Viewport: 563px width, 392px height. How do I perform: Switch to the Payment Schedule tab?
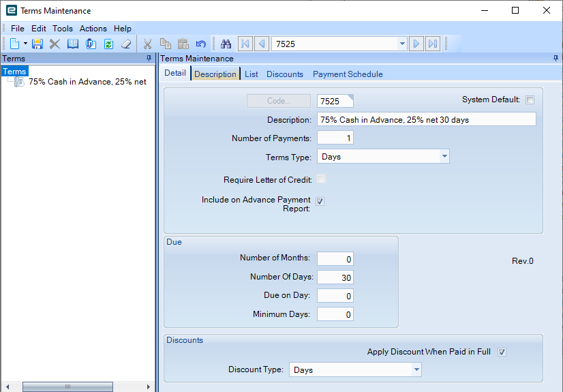pos(348,74)
